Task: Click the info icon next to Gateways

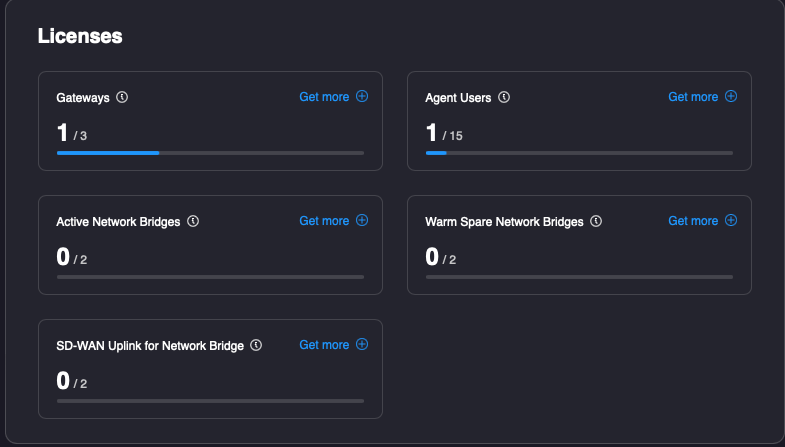Action: point(123,98)
